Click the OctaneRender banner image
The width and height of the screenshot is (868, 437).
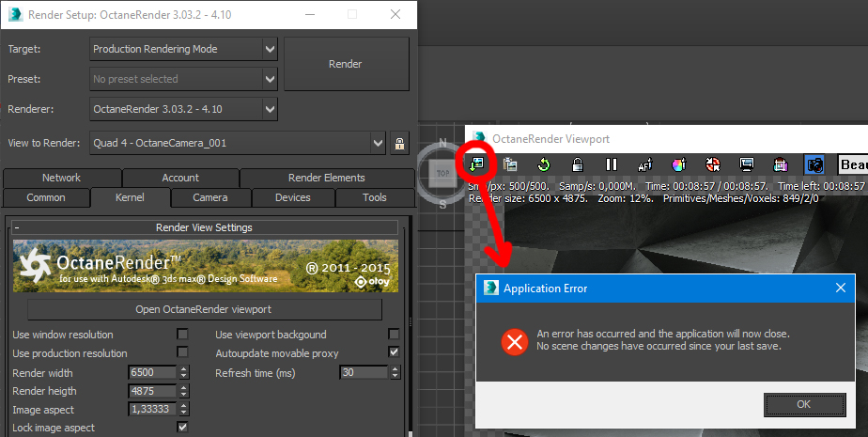pyautogui.click(x=206, y=266)
